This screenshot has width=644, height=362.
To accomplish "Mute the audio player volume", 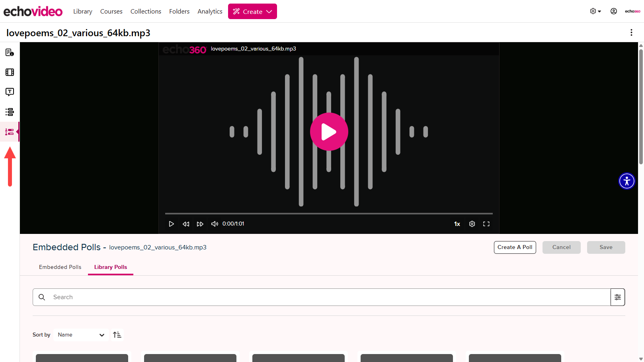I will [x=215, y=224].
